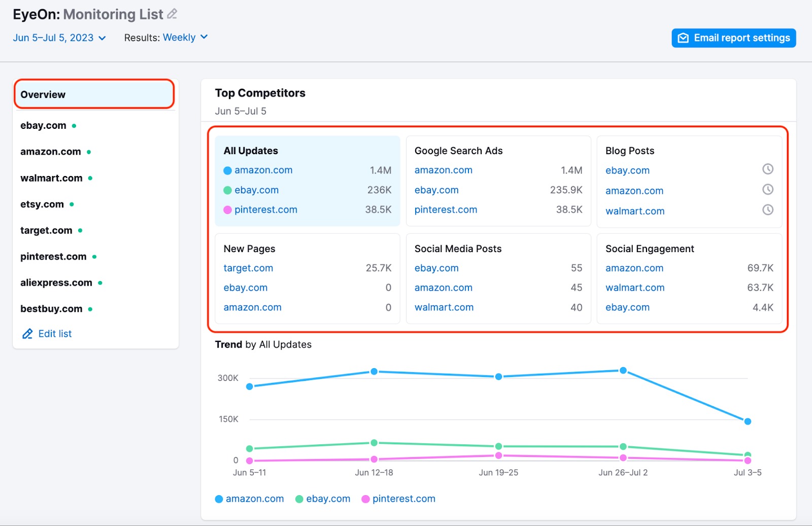Open target.com link under New Pages
Image resolution: width=812 pixels, height=526 pixels.
coord(248,268)
